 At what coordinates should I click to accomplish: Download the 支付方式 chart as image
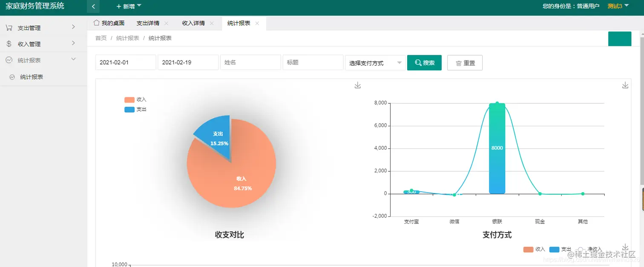tap(625, 85)
